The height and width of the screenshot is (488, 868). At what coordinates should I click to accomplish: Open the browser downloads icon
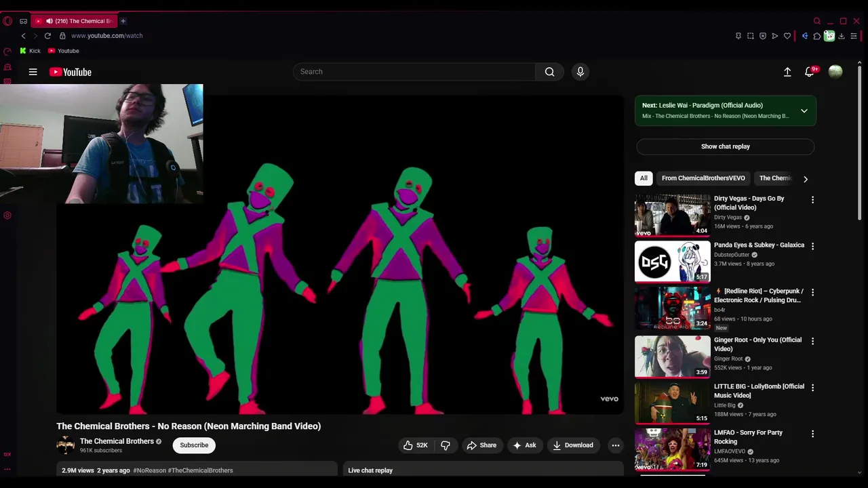tap(842, 36)
